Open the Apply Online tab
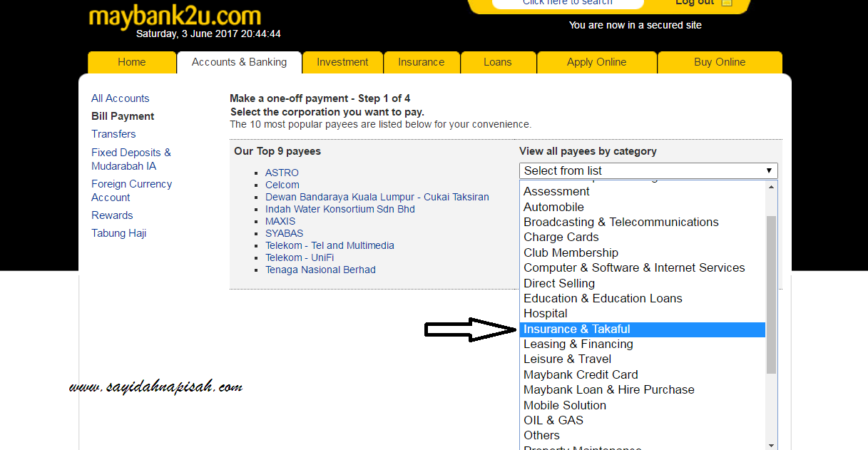This screenshot has width=868, height=450. point(596,62)
